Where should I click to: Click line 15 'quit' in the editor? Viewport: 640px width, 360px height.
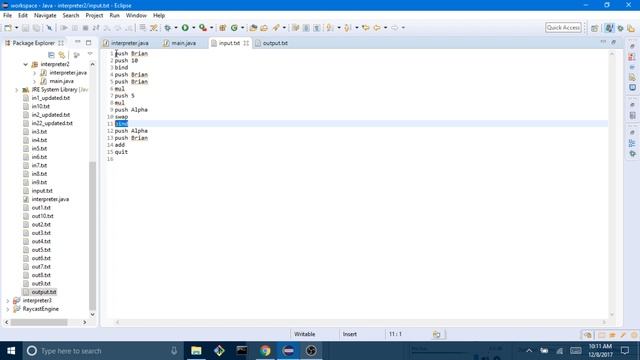[x=121, y=152]
